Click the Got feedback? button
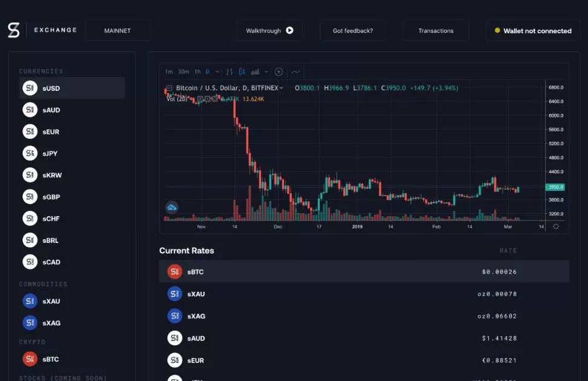588x381 pixels. 352,30
